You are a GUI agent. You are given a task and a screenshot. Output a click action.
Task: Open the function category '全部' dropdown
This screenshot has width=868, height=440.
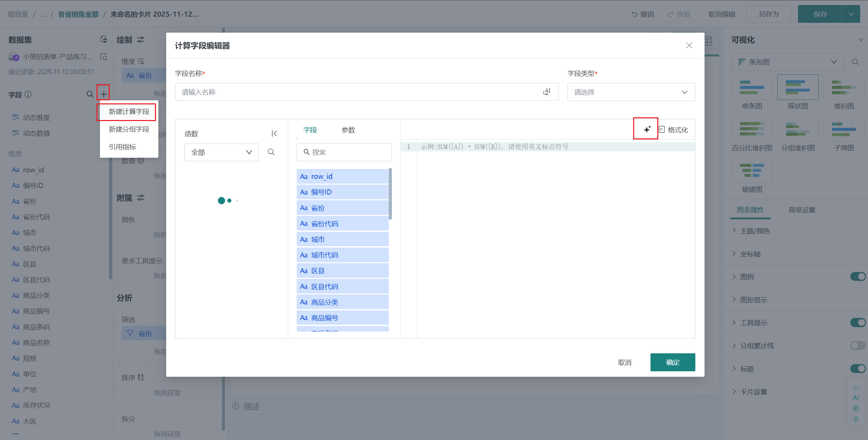[x=221, y=152]
